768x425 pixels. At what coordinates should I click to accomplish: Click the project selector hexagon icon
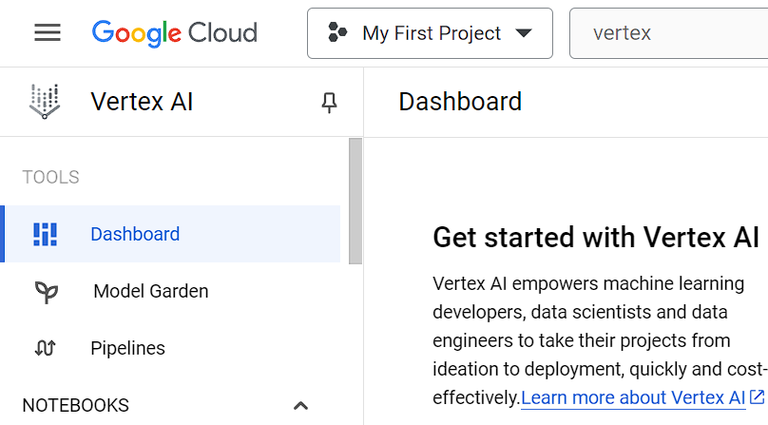338,34
